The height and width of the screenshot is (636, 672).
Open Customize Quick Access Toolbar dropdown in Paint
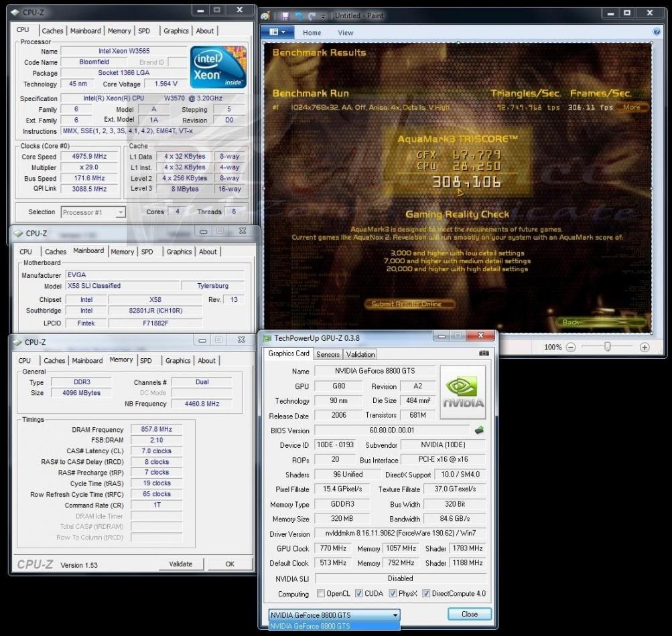[323, 17]
